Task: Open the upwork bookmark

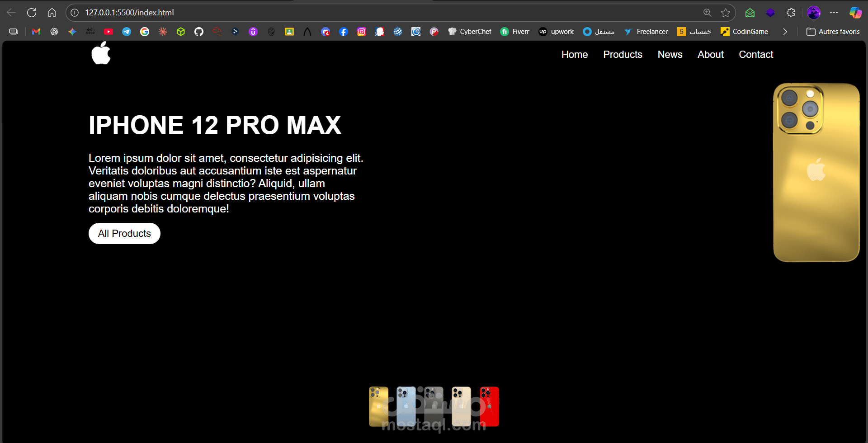Action: [x=556, y=32]
